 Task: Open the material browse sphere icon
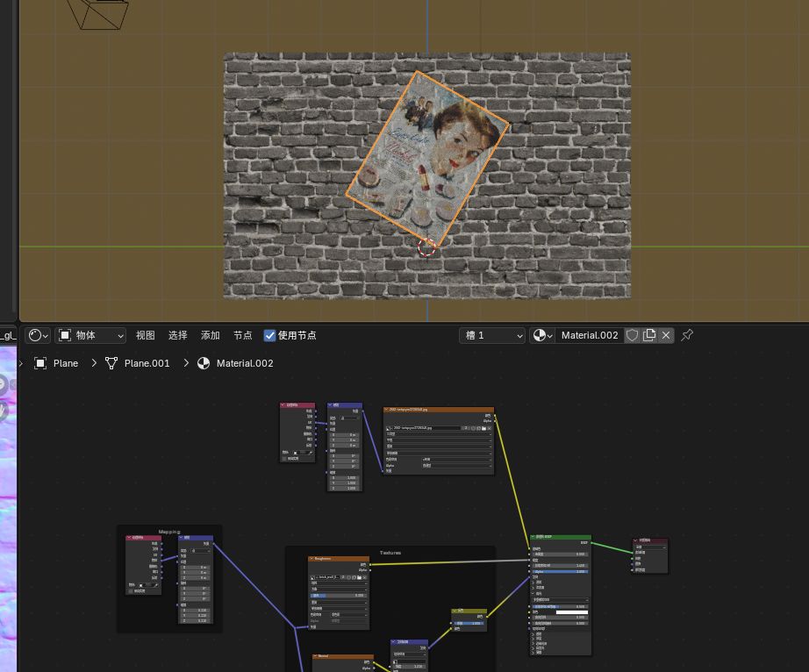click(542, 336)
